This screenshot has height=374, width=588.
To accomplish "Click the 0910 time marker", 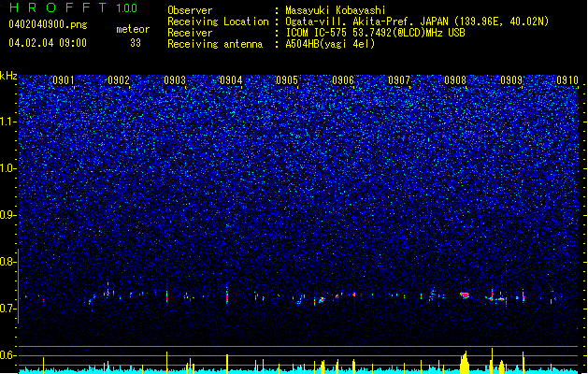I will coord(567,80).
